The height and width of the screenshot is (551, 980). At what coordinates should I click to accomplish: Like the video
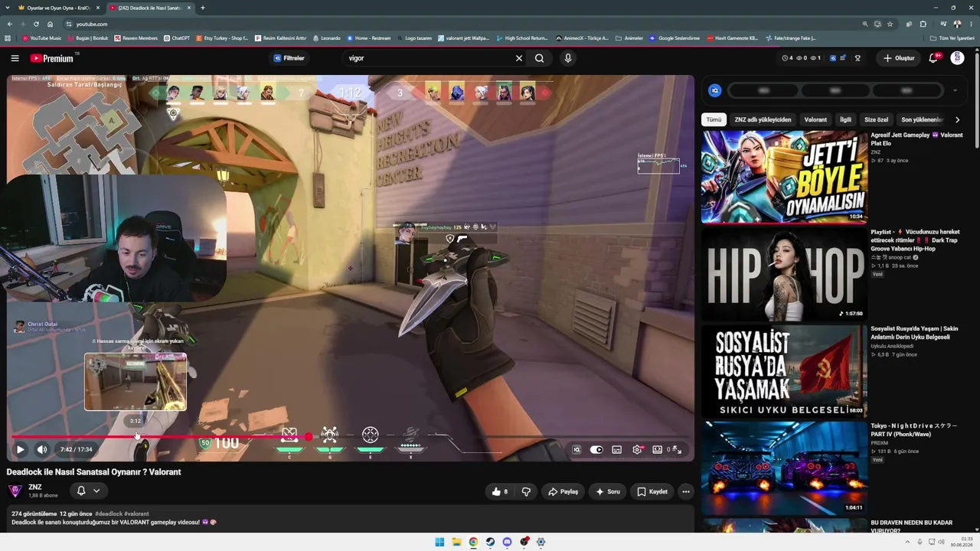click(500, 491)
